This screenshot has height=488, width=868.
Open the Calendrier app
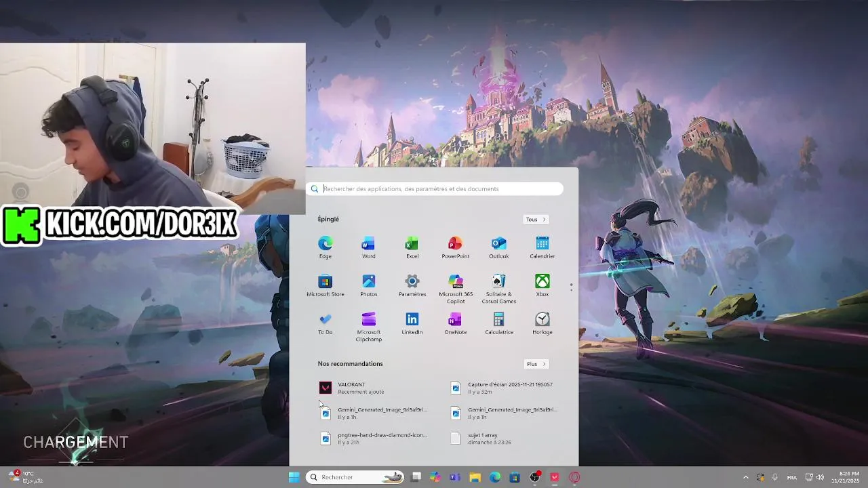(x=542, y=247)
